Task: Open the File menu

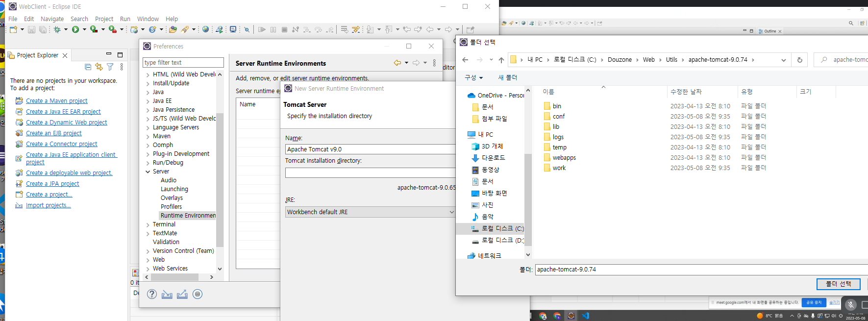Action: click(x=13, y=19)
